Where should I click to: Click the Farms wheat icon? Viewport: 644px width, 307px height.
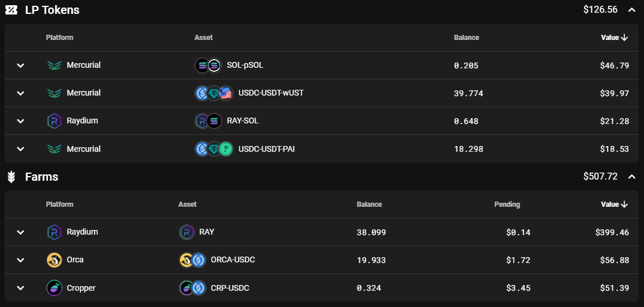[x=11, y=177]
